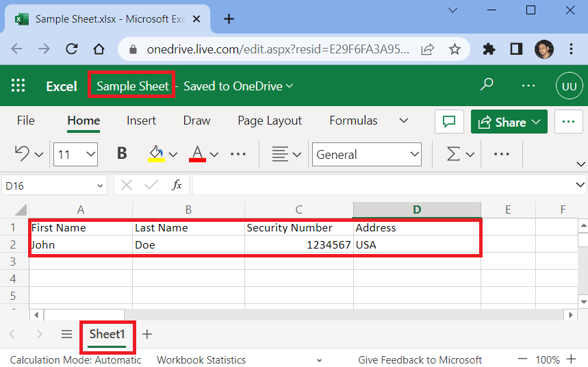Screen dimensions: 588x367
Task: Toggle the browser side panel
Action: pyautogui.click(x=516, y=49)
